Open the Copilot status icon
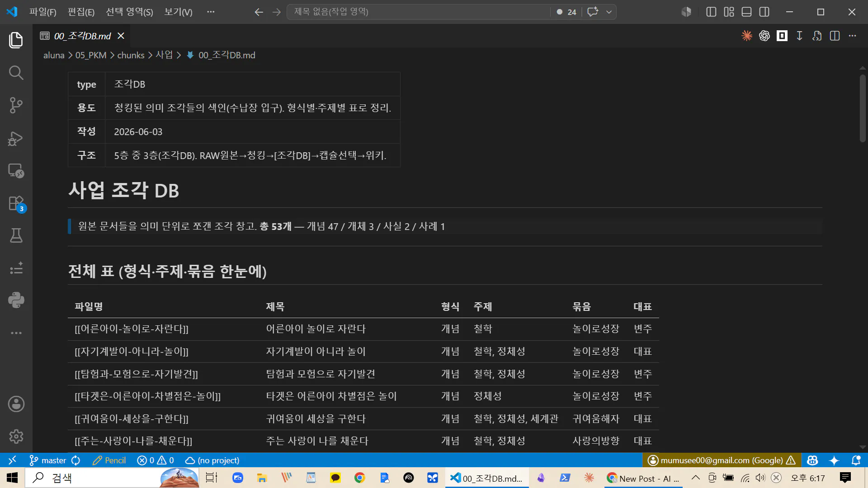The image size is (868, 488). [x=812, y=460]
